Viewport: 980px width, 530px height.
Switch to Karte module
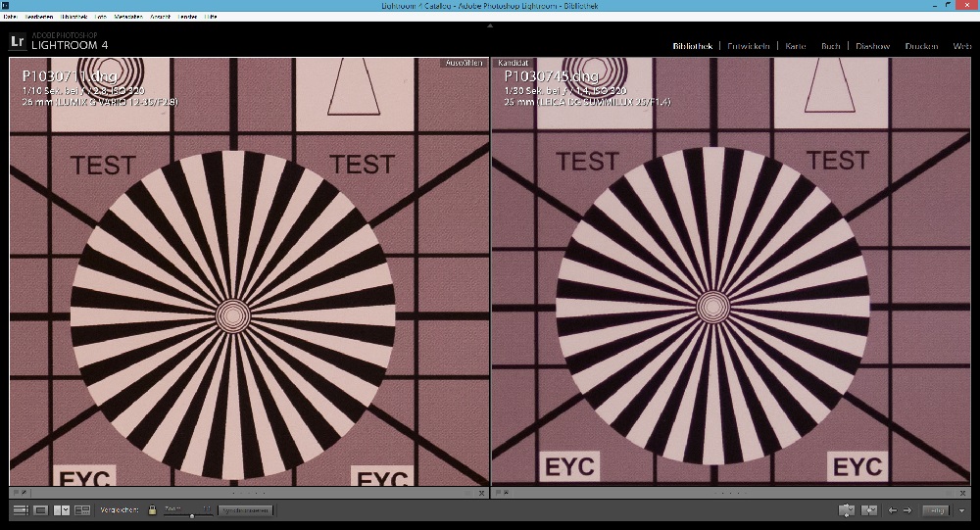coord(796,46)
